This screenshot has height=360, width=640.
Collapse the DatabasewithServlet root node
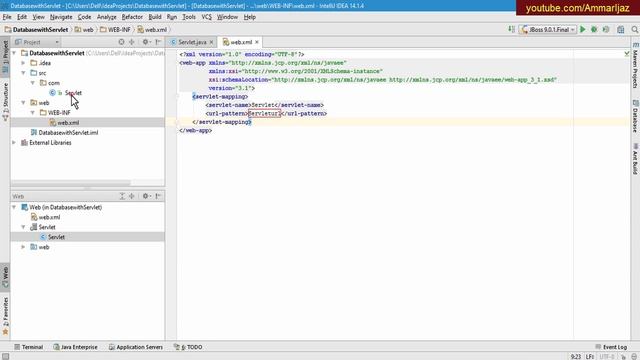pyautogui.click(x=14, y=53)
